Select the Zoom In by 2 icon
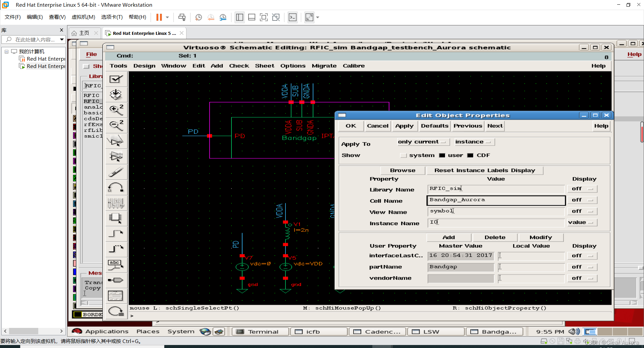This screenshot has height=348, width=644. coord(116,110)
